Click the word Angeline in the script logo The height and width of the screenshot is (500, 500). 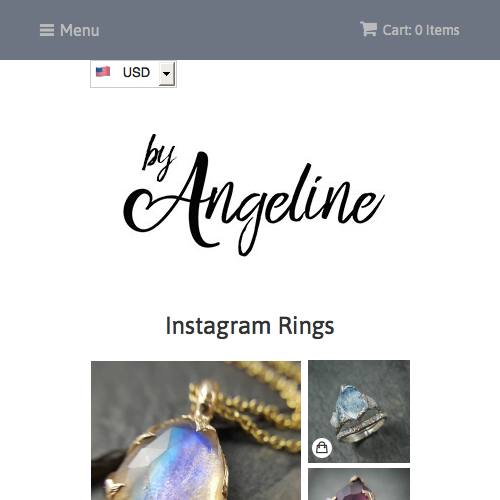click(254, 203)
